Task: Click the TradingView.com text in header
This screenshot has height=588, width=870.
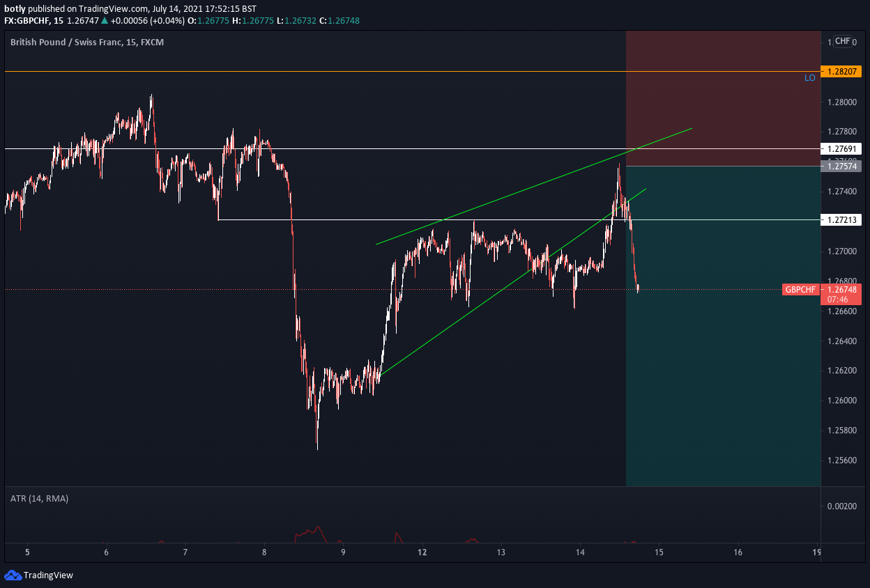Action: click(x=114, y=8)
